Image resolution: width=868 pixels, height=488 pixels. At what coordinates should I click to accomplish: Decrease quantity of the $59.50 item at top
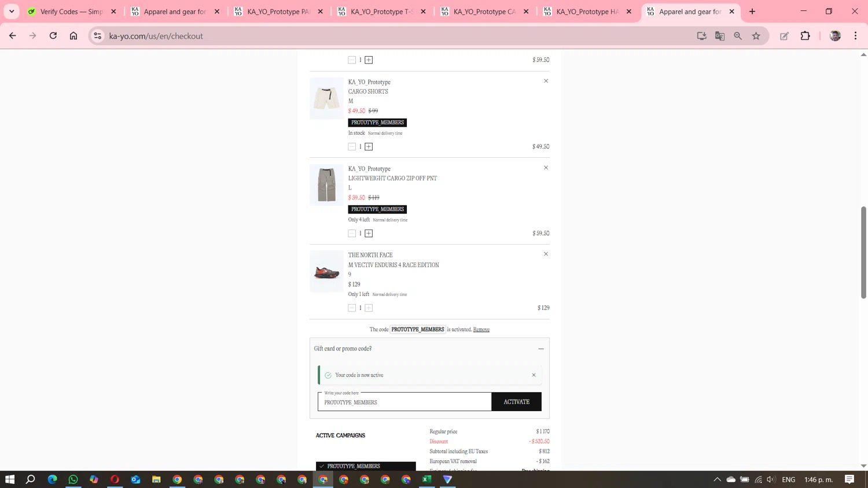[352, 60]
